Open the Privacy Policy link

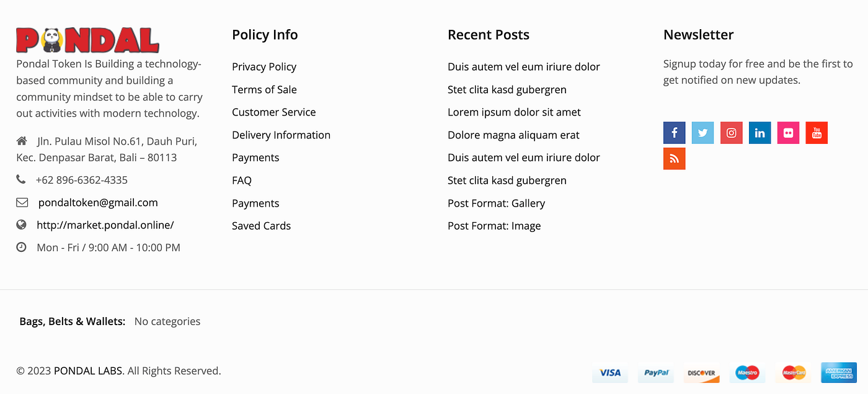coord(264,67)
